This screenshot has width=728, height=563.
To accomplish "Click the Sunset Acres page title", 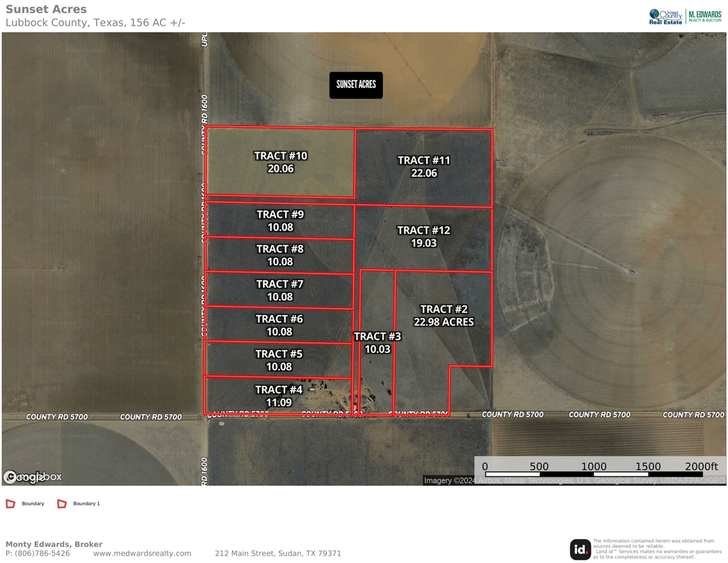I will pyautogui.click(x=46, y=10).
